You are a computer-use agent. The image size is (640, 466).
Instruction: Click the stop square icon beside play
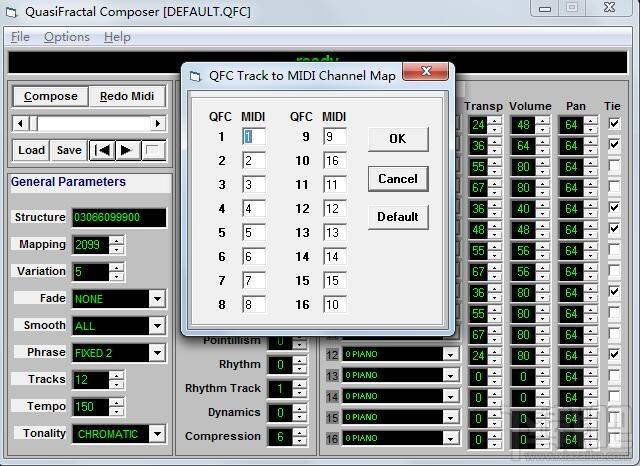point(153,150)
